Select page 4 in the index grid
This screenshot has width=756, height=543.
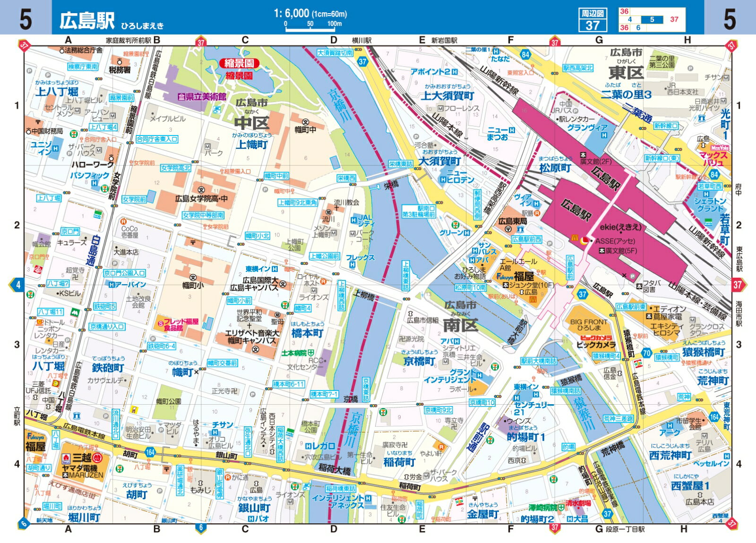[x=630, y=19]
